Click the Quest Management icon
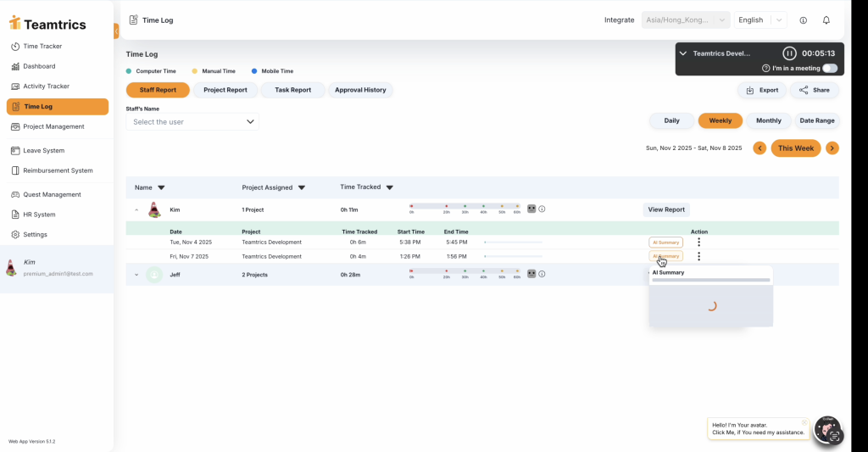868x452 pixels. 15,194
